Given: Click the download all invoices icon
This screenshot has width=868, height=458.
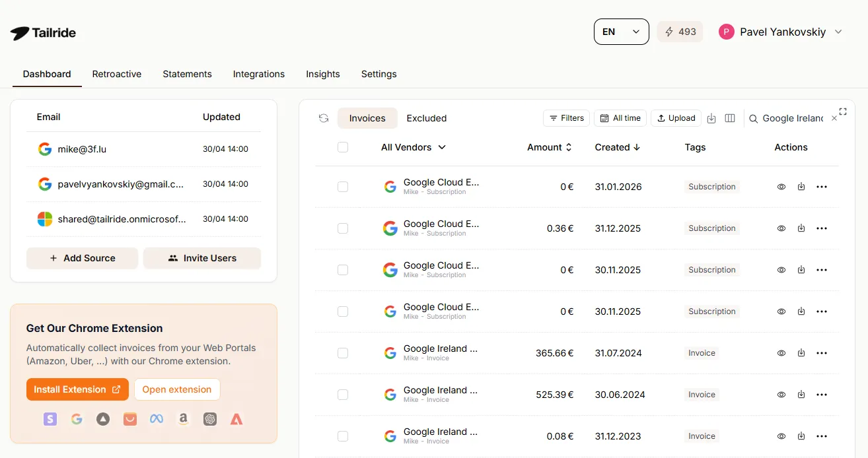Looking at the screenshot, I should pos(711,118).
